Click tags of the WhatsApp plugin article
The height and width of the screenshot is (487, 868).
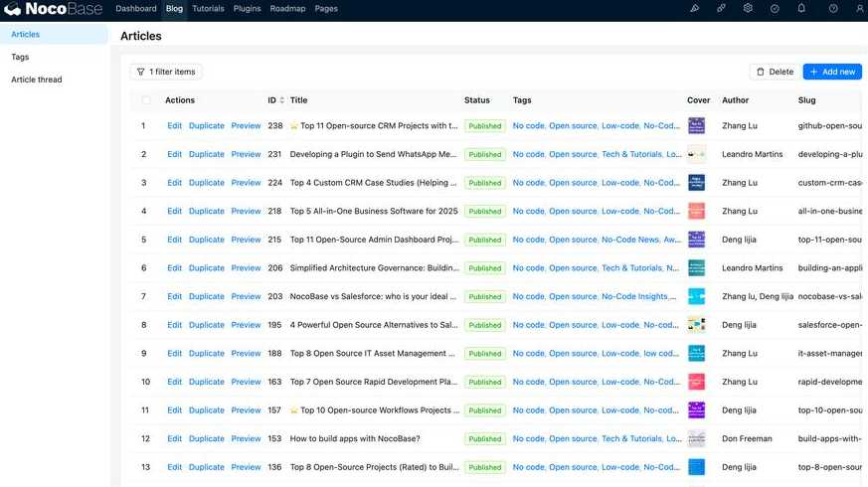(x=597, y=154)
